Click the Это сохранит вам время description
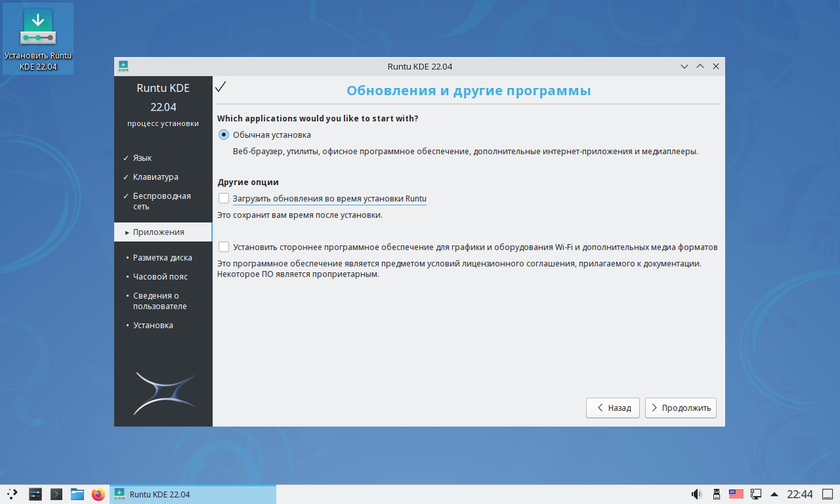The image size is (840, 504). 300,215
